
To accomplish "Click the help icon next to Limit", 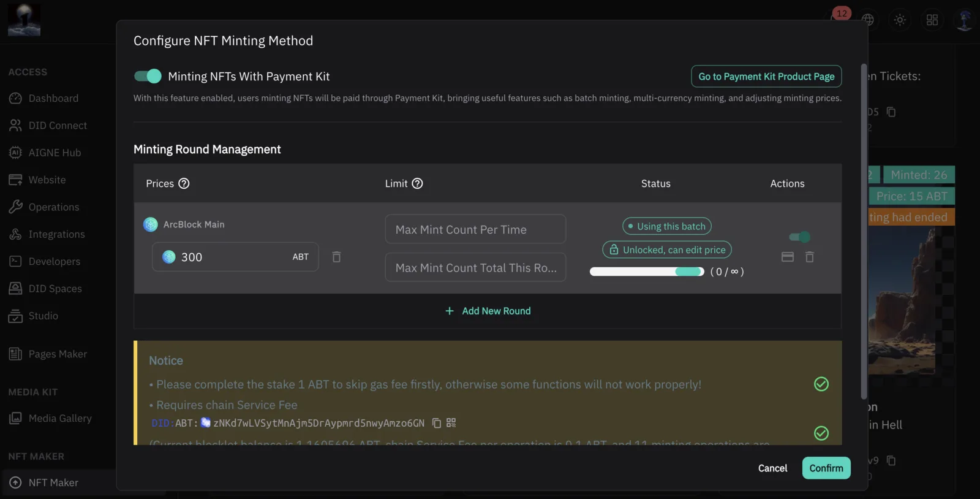I will 417,183.
